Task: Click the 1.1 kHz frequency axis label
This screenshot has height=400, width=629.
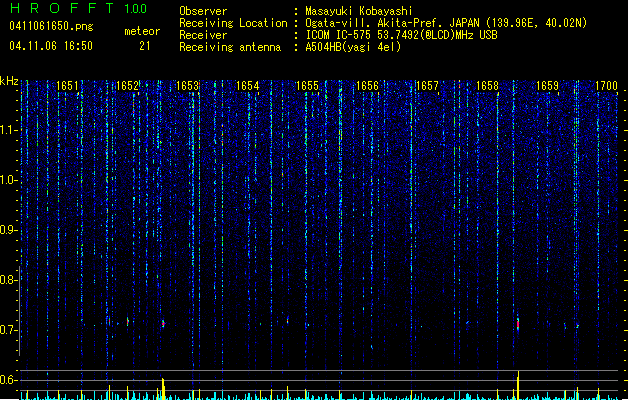Action: [x=9, y=130]
